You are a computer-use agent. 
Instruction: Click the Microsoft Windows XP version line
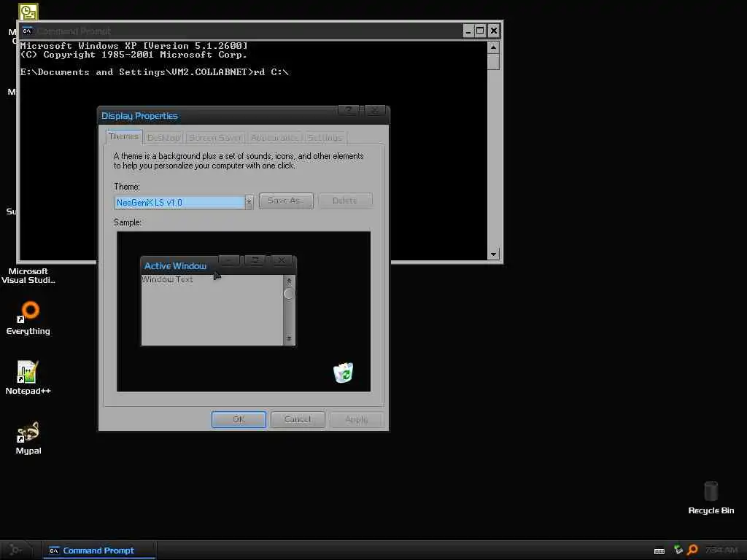[x=134, y=46]
